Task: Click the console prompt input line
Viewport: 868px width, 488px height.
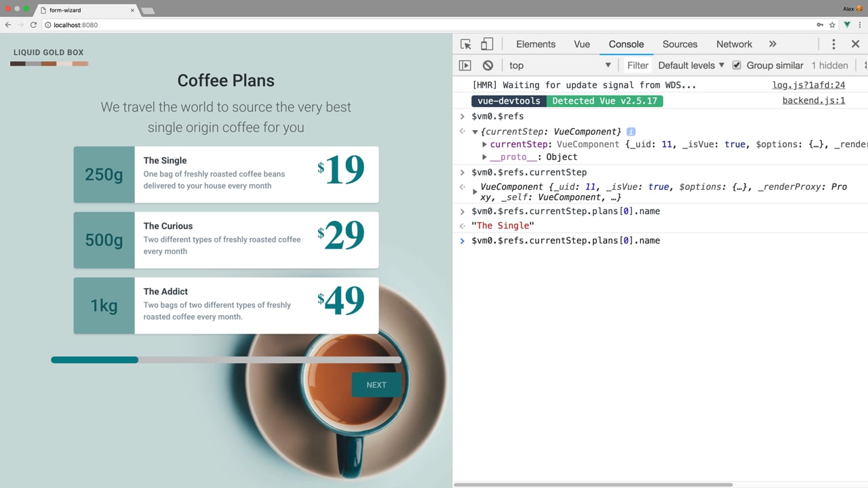Action: click(x=661, y=241)
